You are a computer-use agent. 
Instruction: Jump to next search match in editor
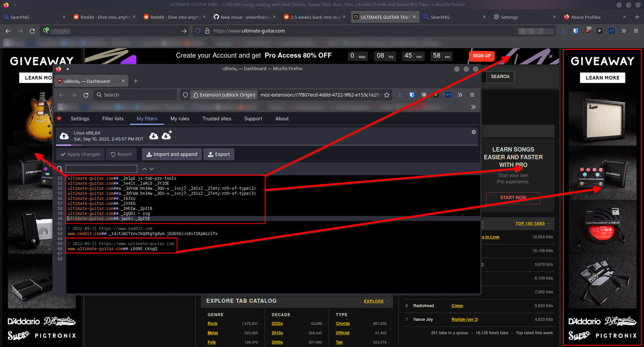(152, 169)
